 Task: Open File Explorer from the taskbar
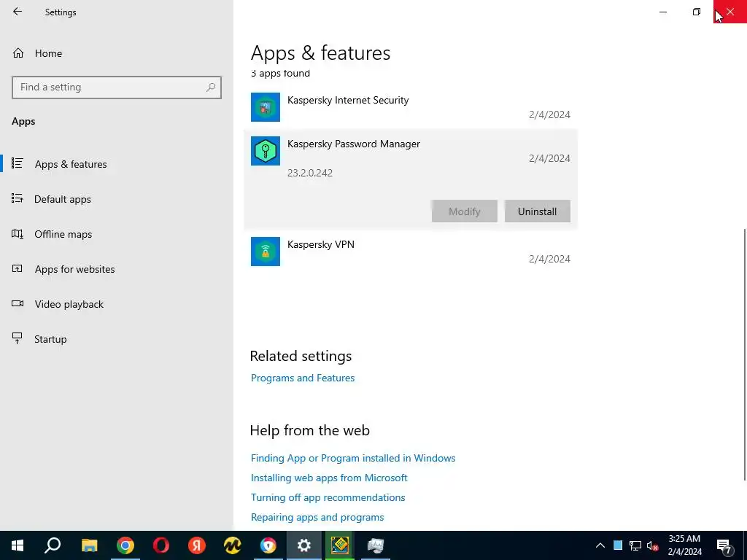tap(89, 545)
